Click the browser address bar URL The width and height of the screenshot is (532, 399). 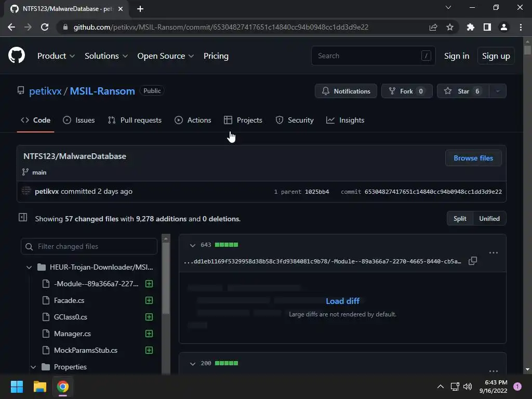[x=220, y=27]
